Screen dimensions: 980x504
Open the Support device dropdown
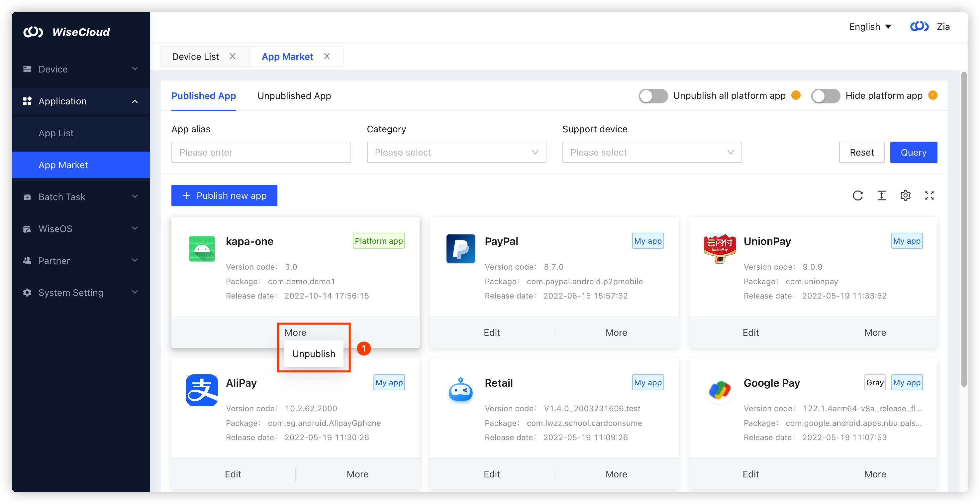coord(652,152)
